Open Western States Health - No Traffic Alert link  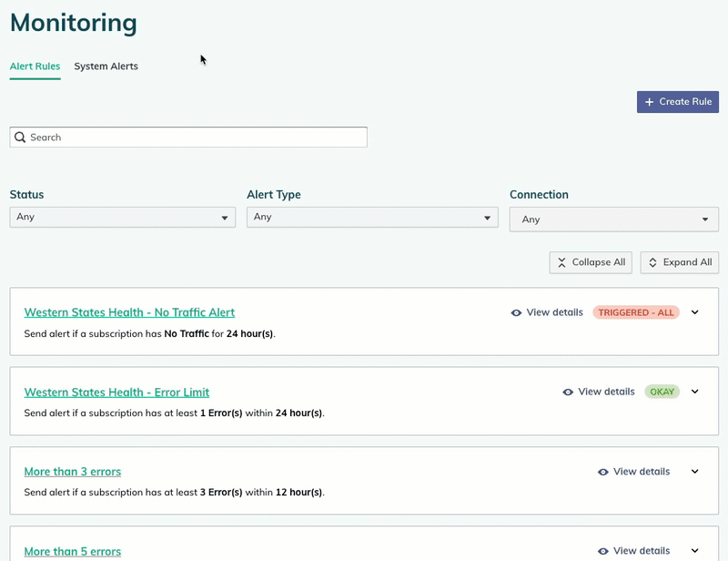[x=129, y=312]
